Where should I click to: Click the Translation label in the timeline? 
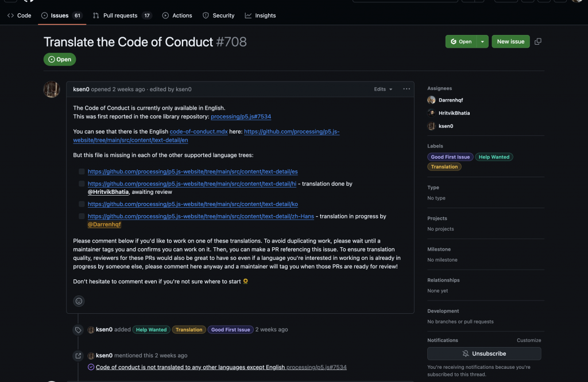(188, 330)
